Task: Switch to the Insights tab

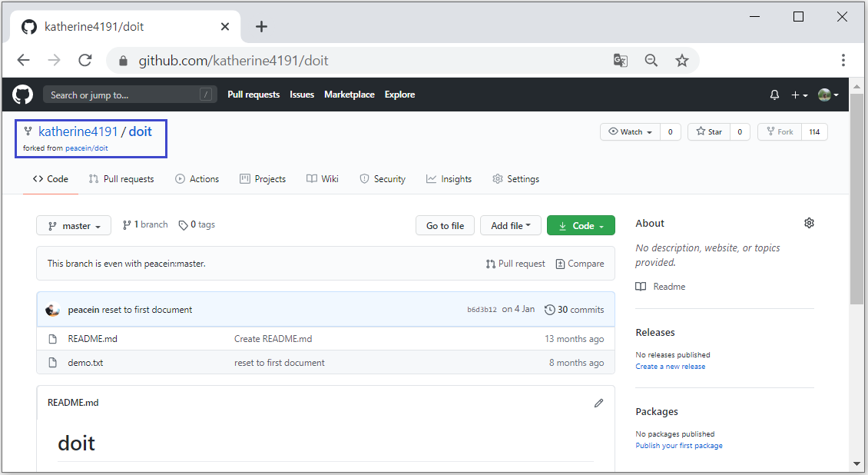Action: (x=449, y=179)
